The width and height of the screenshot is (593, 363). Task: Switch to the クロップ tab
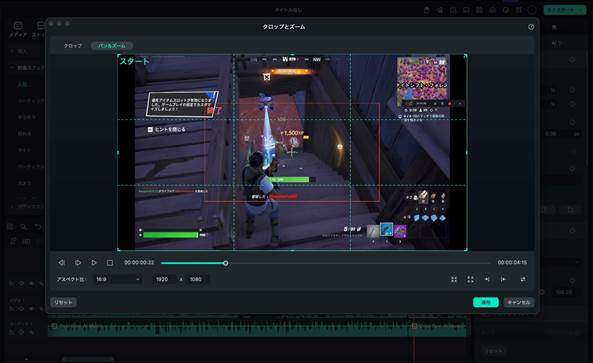point(73,46)
